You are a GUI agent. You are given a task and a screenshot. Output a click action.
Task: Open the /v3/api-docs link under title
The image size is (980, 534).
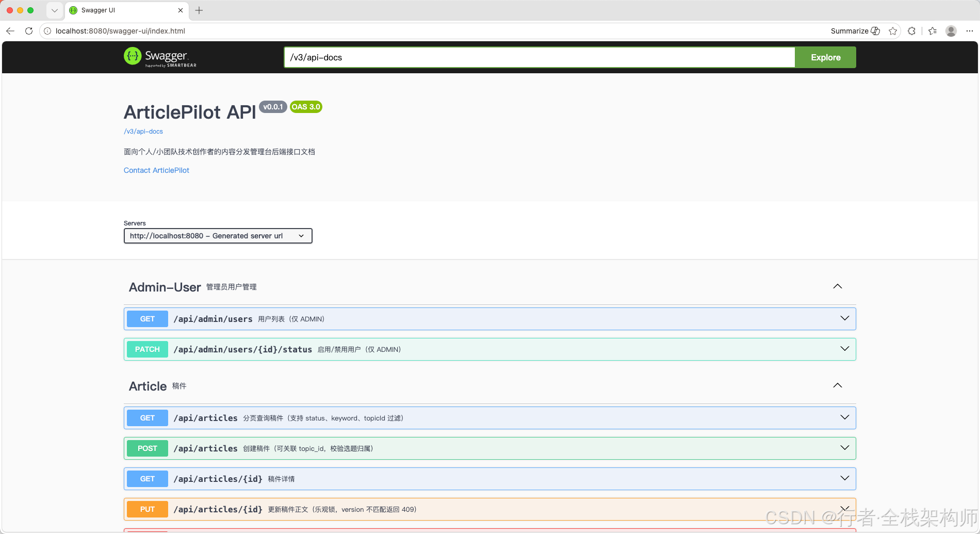tap(143, 132)
